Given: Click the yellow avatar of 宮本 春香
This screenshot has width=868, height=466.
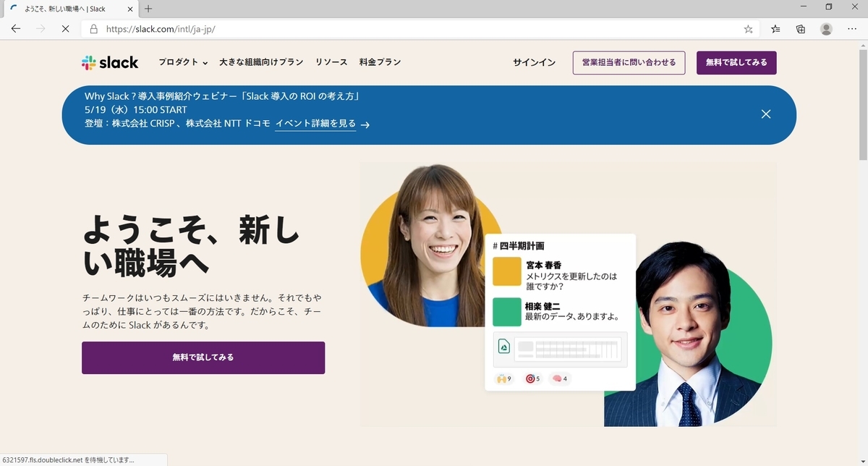Looking at the screenshot, I should tap(507, 271).
